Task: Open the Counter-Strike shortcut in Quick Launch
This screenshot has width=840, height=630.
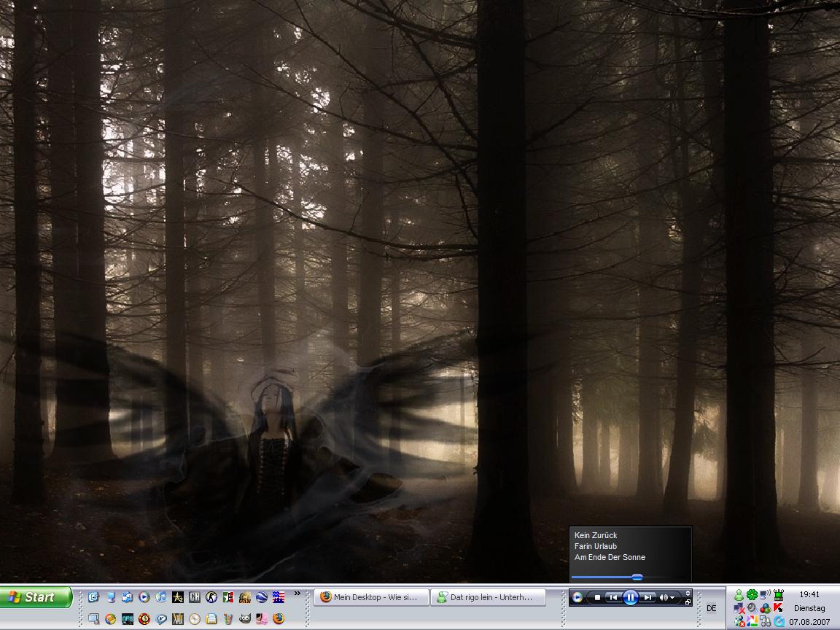Action: pyautogui.click(x=211, y=597)
